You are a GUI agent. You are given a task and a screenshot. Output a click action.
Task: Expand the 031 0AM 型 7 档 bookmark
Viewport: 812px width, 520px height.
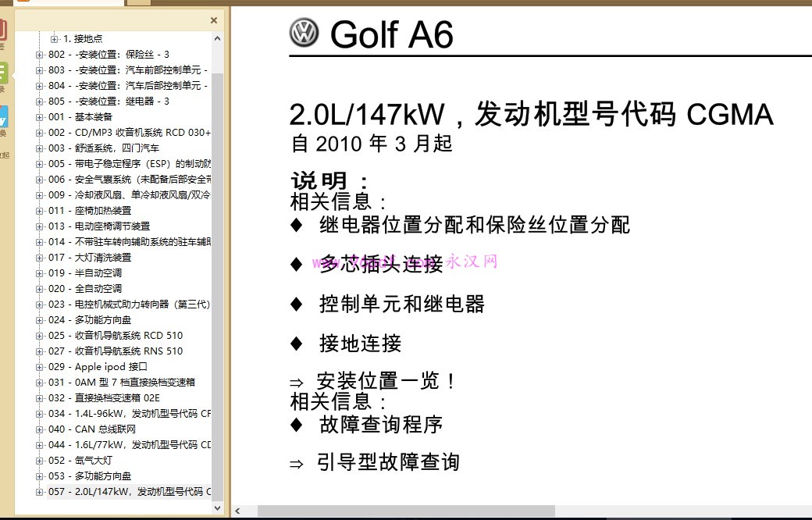tap(39, 383)
